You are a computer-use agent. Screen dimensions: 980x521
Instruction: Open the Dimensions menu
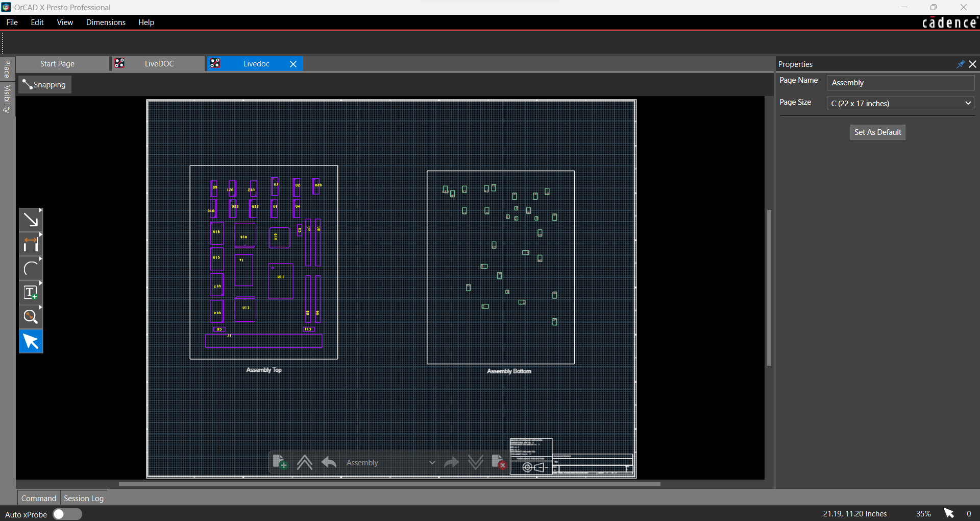[x=106, y=22]
